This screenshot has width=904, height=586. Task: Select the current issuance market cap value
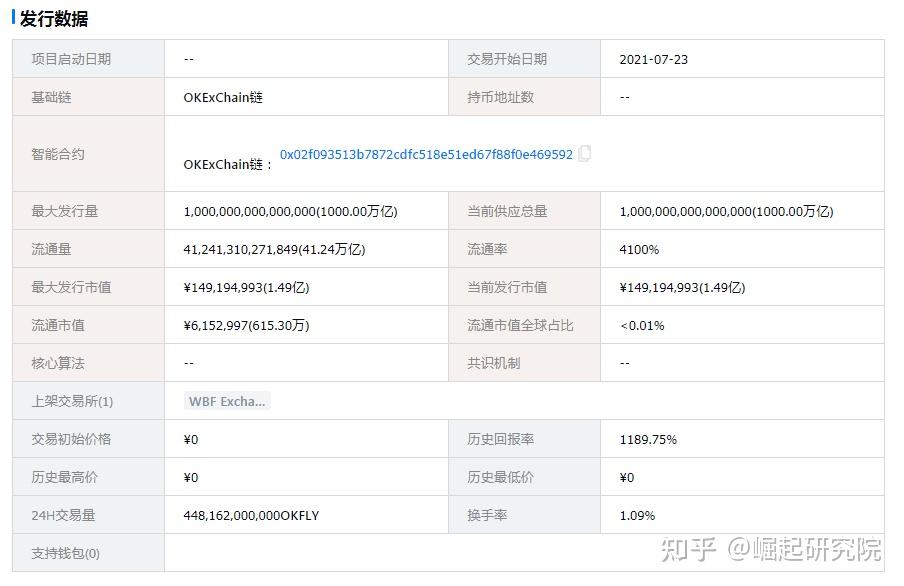682,288
